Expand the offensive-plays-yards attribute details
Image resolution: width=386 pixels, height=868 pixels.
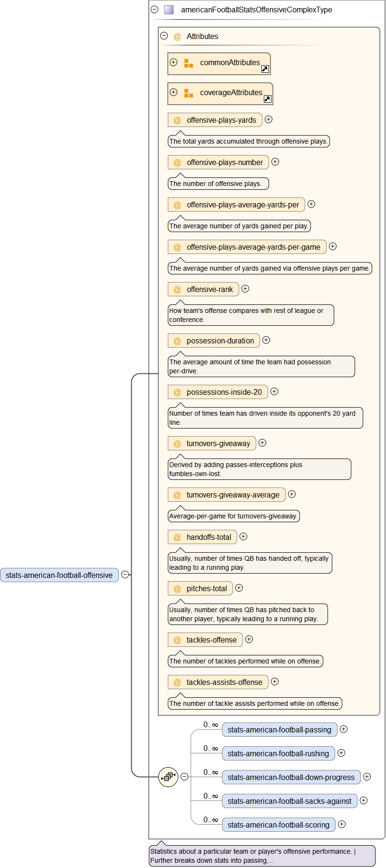269,119
